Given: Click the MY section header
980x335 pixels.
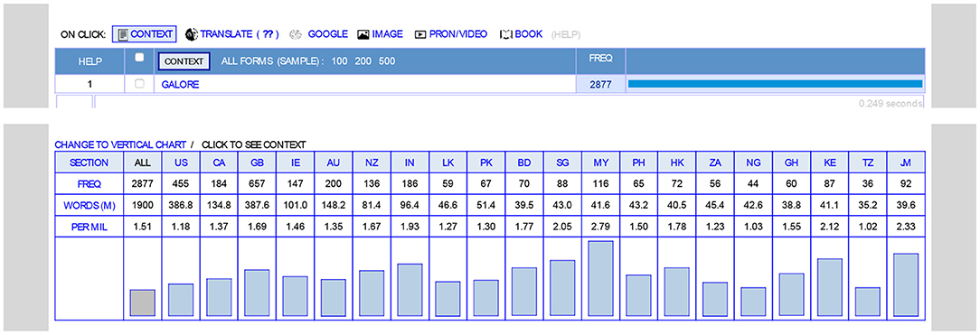Looking at the screenshot, I should click(600, 163).
